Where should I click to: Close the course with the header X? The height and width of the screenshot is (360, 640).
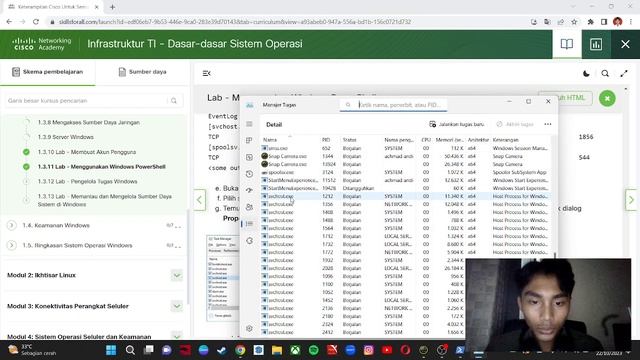(625, 44)
